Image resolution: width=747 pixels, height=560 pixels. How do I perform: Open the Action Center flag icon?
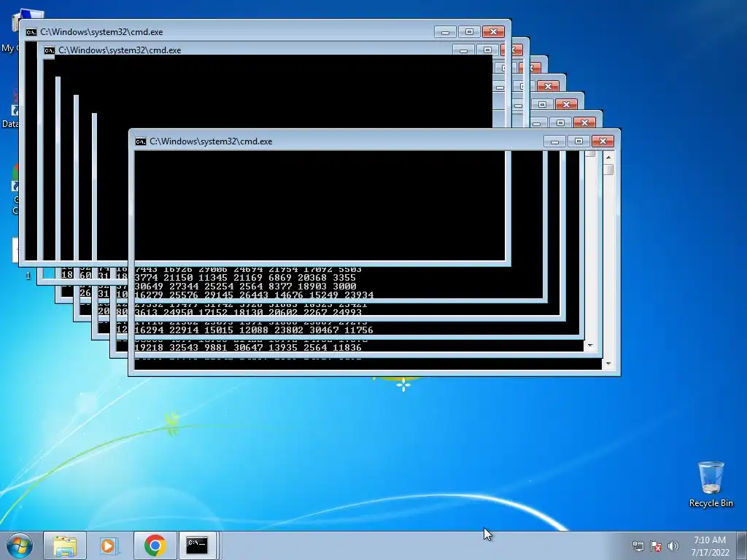pyautogui.click(x=656, y=546)
